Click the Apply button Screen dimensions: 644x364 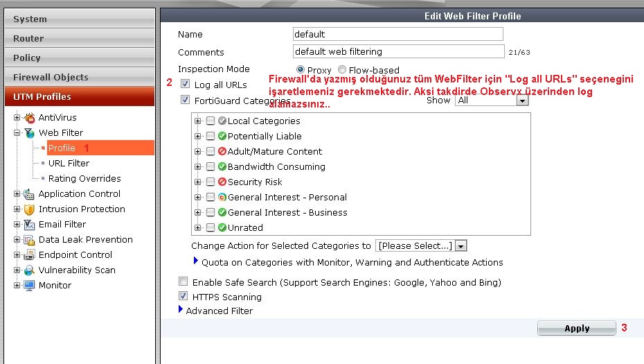click(577, 328)
